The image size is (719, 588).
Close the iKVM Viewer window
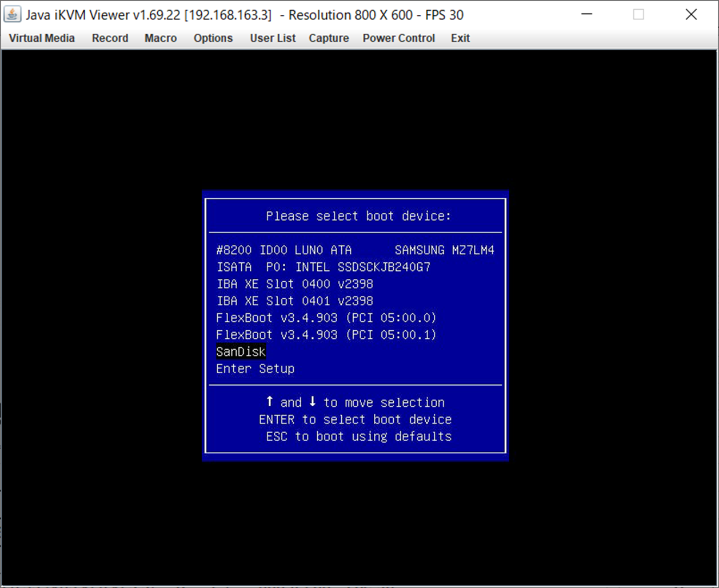(691, 14)
